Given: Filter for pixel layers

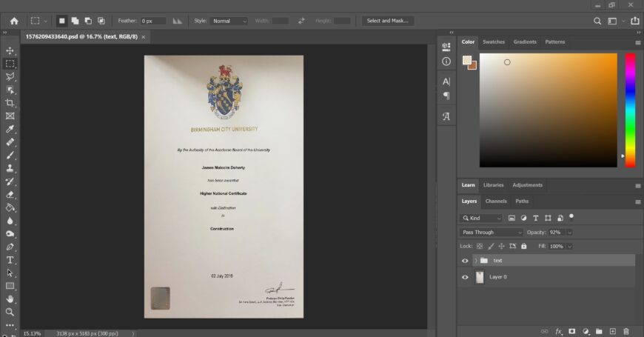Looking at the screenshot, I should (x=511, y=218).
